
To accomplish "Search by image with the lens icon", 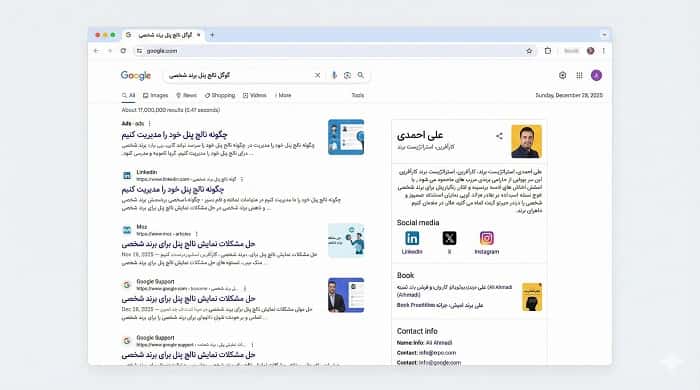I will click(347, 75).
